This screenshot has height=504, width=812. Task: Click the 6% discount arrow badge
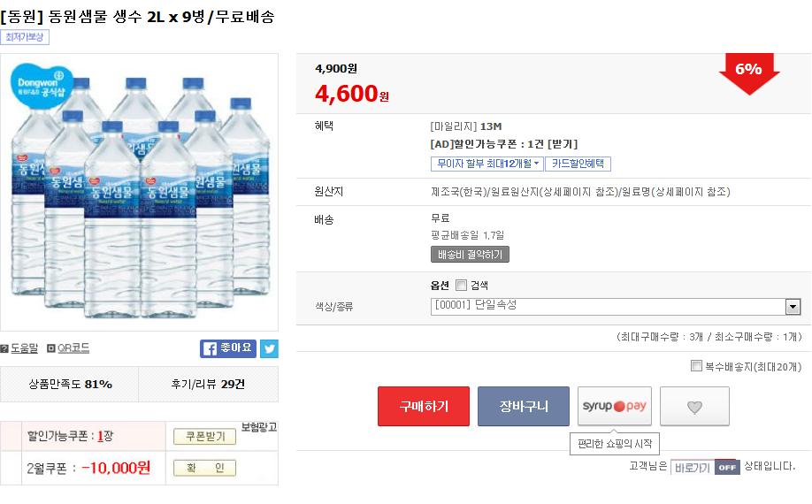point(748,71)
